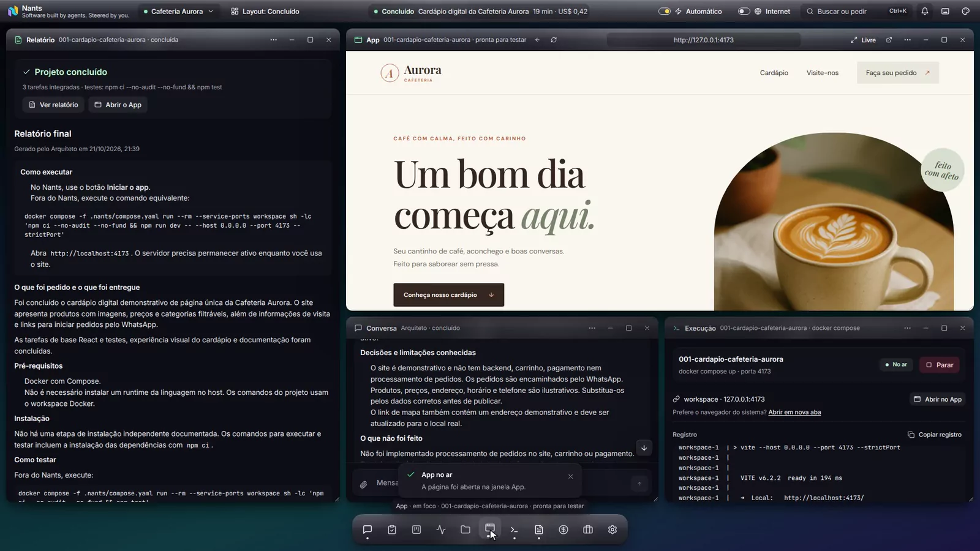Open the notifications bell
Image resolution: width=980 pixels, height=551 pixels.
925,11
